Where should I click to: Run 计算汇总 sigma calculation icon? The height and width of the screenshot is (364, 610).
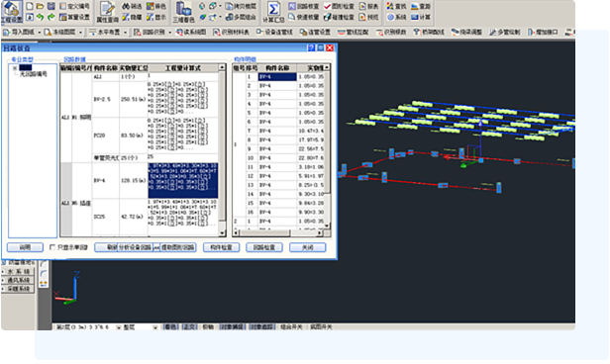tap(273, 12)
